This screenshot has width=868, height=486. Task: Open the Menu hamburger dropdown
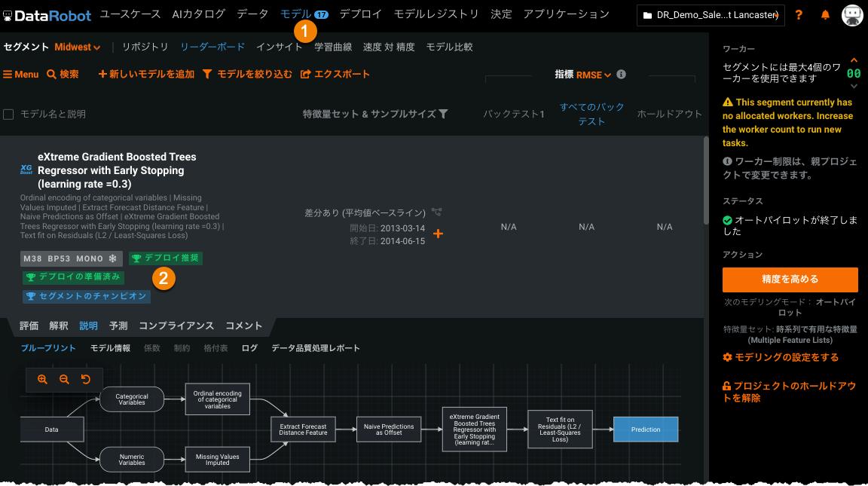(21, 75)
